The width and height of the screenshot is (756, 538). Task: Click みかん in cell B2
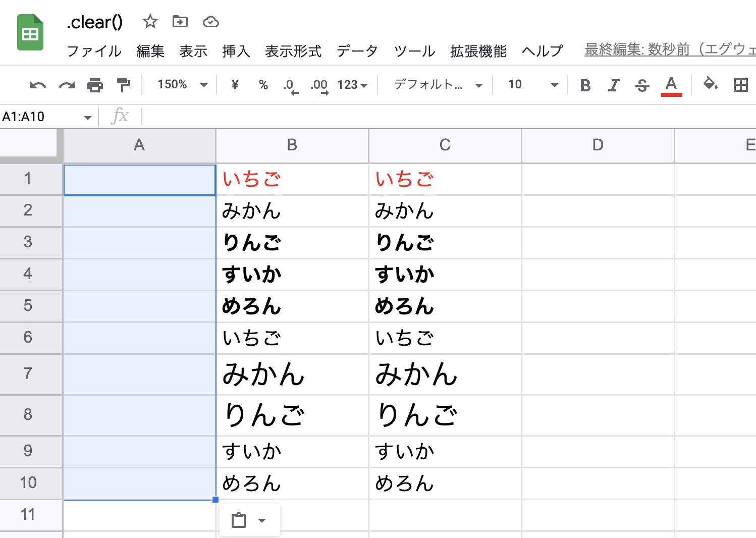pos(251,211)
